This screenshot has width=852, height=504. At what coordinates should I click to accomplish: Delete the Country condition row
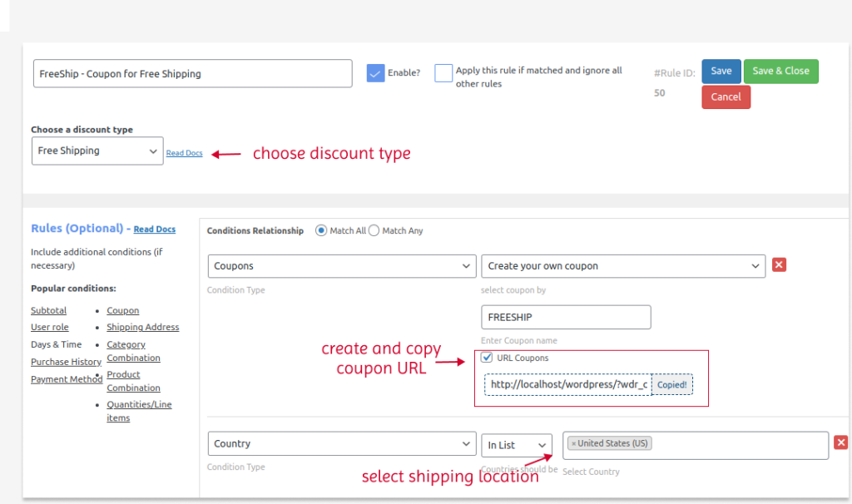840,442
